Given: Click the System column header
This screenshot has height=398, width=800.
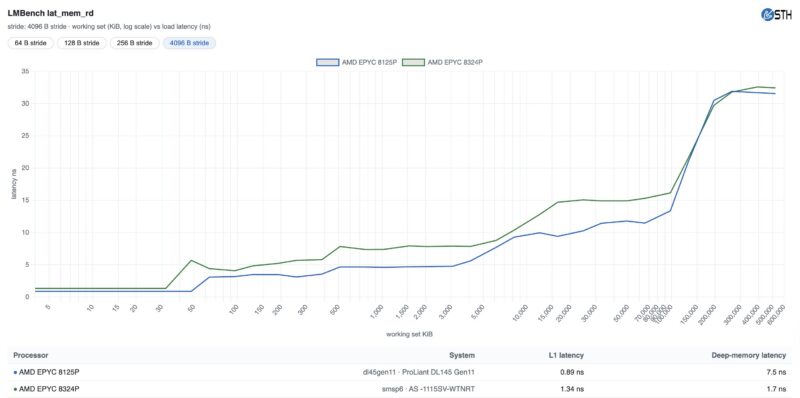Looking at the screenshot, I should tap(462, 355).
